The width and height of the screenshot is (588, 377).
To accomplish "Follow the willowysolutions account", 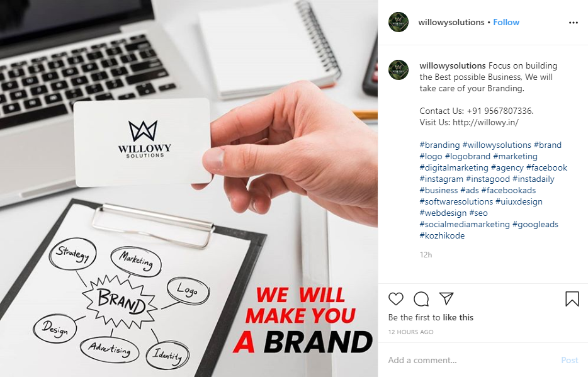I will pyautogui.click(x=506, y=23).
